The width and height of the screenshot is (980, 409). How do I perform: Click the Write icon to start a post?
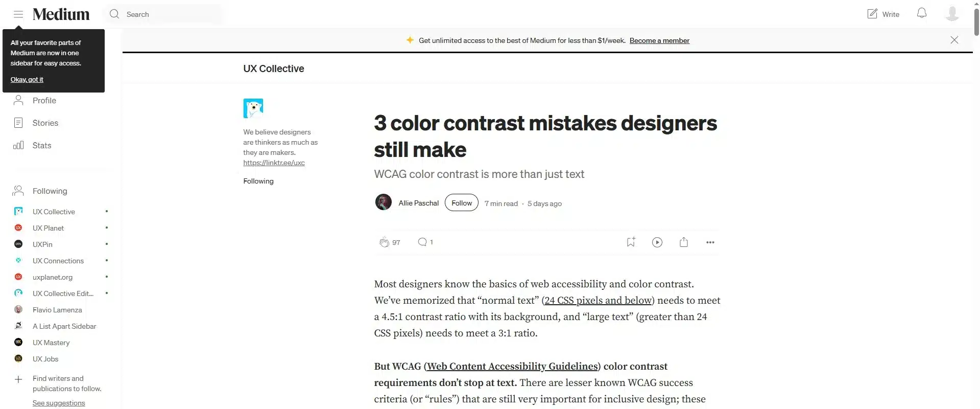pyautogui.click(x=882, y=13)
